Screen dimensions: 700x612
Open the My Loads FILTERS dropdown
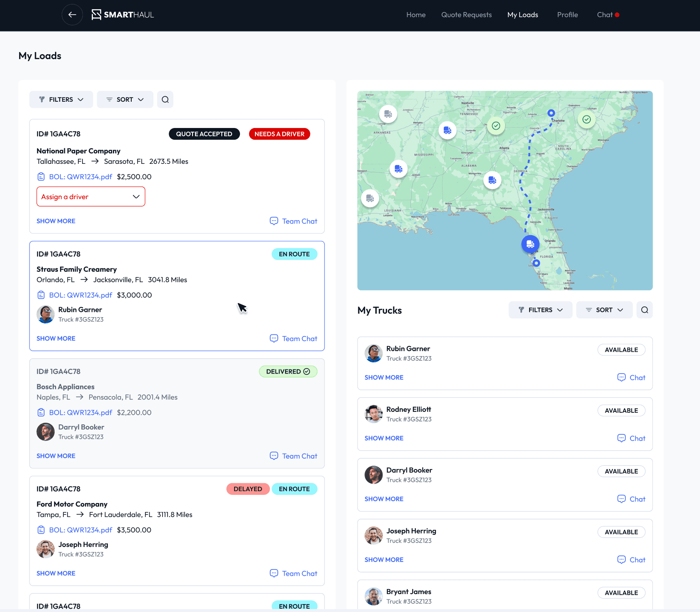[61, 100]
